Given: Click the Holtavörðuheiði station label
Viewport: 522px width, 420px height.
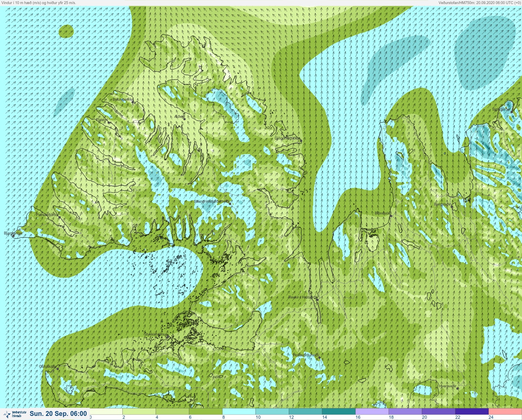Looking at the screenshot, I should click(305, 355).
